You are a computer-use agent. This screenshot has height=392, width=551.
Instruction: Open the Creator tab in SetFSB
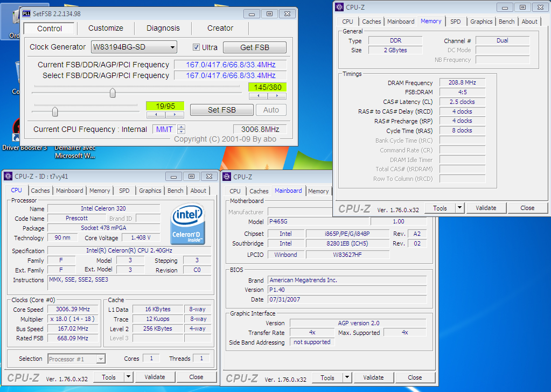[220, 28]
